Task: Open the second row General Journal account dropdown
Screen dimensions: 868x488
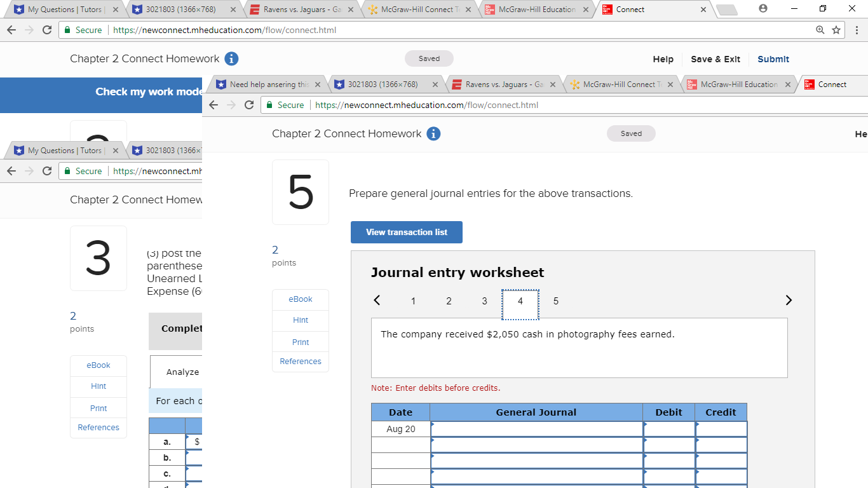Action: [x=536, y=445]
